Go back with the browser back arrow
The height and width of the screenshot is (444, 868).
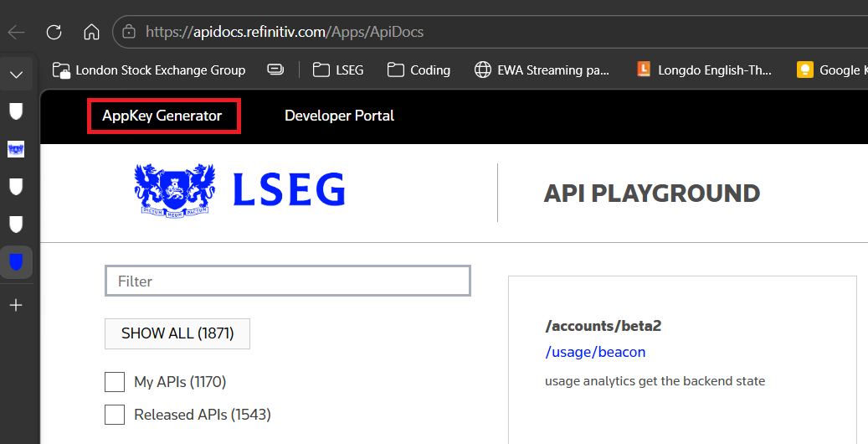pyautogui.click(x=16, y=32)
